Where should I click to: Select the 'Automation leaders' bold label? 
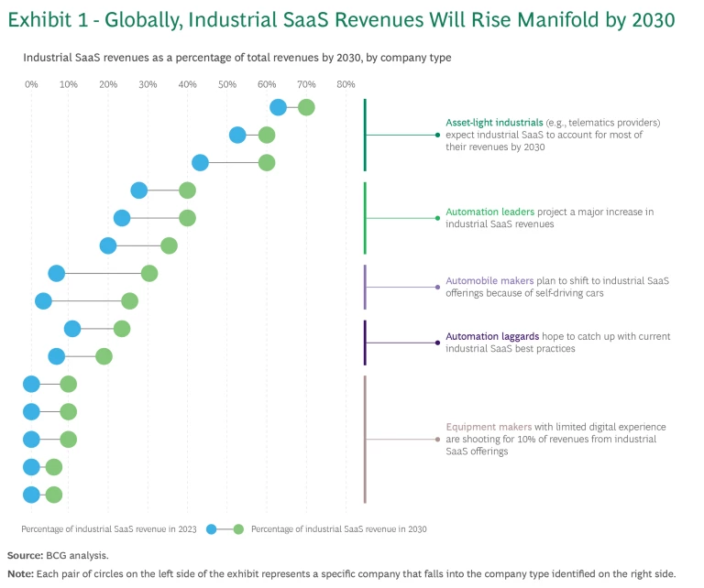(489, 212)
